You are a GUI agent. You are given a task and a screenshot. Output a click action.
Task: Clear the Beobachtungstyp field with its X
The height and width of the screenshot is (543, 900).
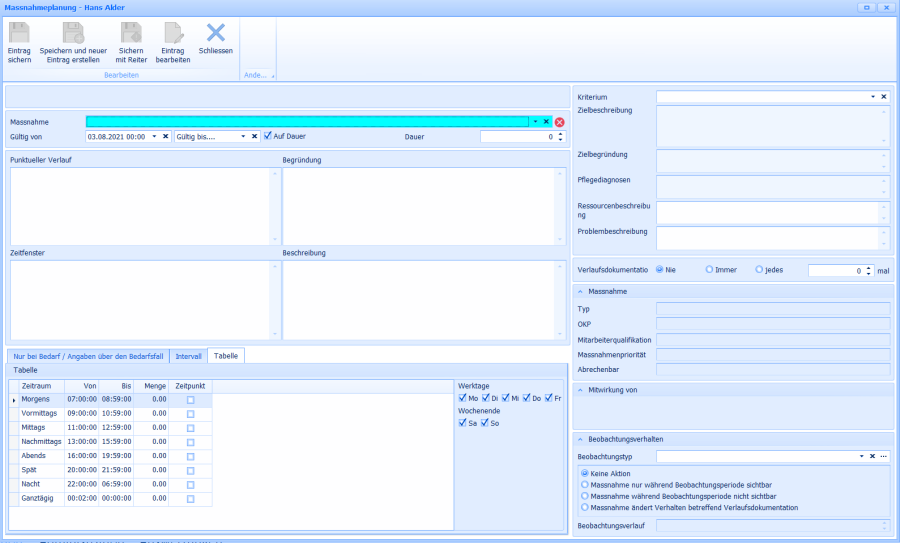pos(872,456)
